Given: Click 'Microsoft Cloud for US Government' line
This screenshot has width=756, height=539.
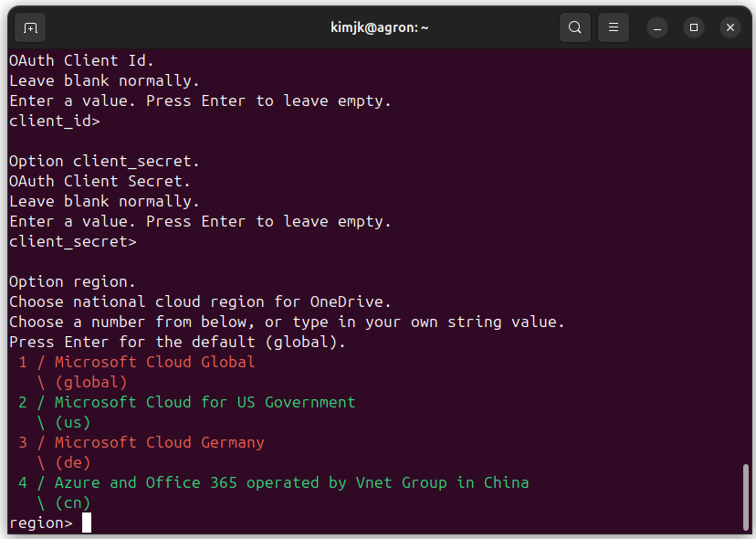Looking at the screenshot, I should (x=205, y=402).
